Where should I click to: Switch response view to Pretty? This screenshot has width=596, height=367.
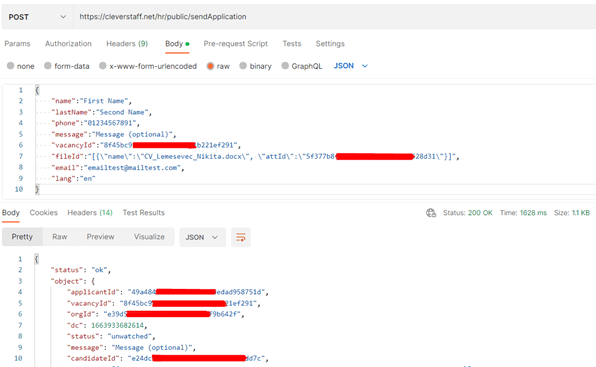(x=22, y=237)
